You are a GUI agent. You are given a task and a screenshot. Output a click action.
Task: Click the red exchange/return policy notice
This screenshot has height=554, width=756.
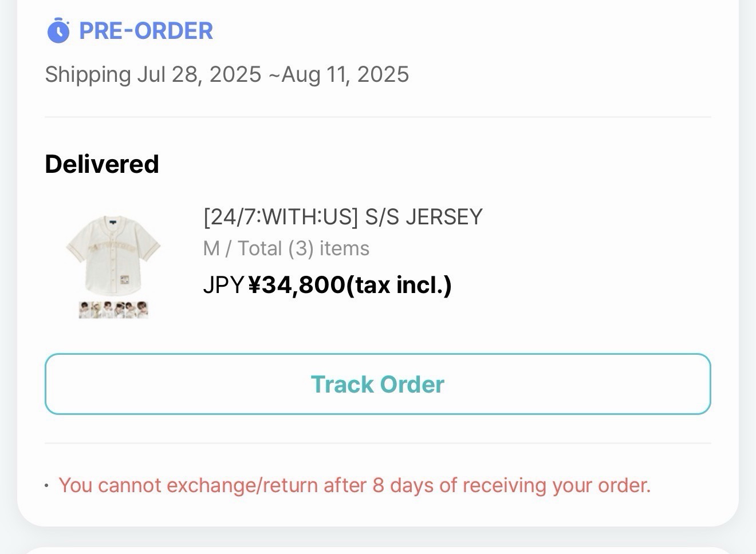click(x=355, y=485)
